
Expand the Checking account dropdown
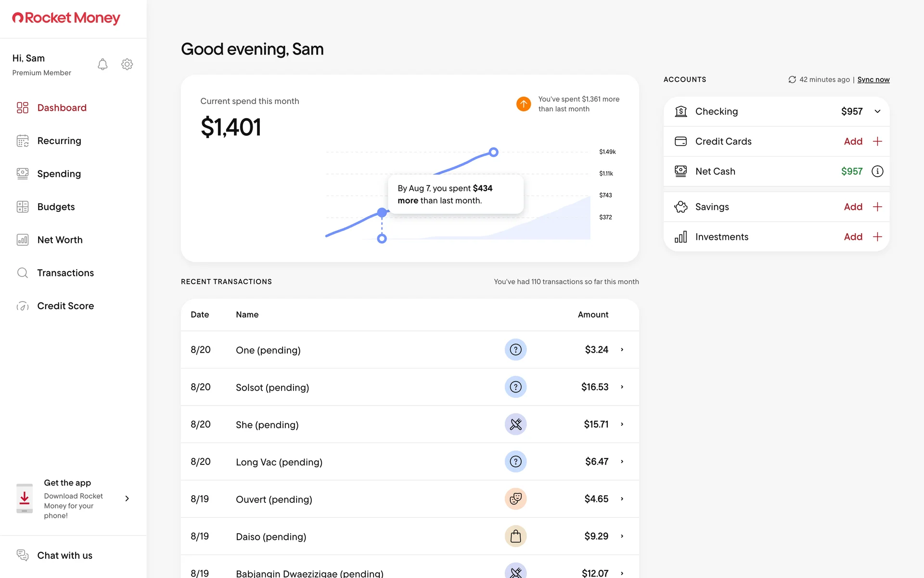877,112
